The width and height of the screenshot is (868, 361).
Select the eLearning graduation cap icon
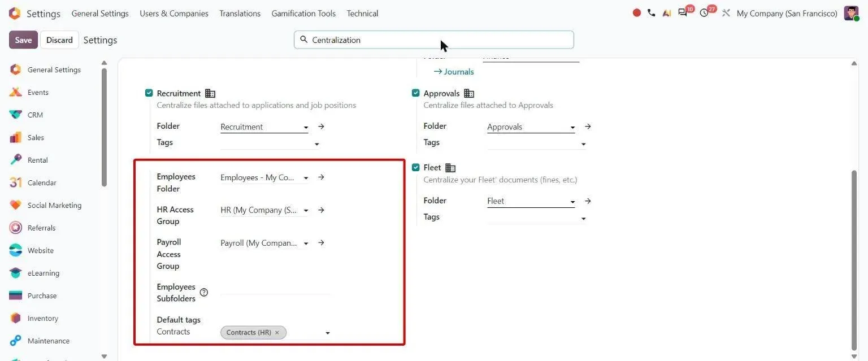[x=16, y=273]
